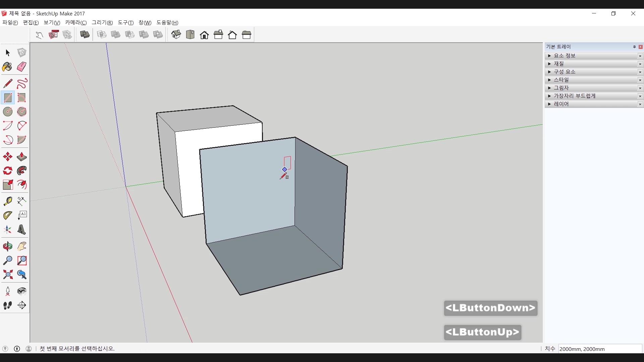Pin the 기본 트레이 panel
The width and height of the screenshot is (644, 362).
634,47
